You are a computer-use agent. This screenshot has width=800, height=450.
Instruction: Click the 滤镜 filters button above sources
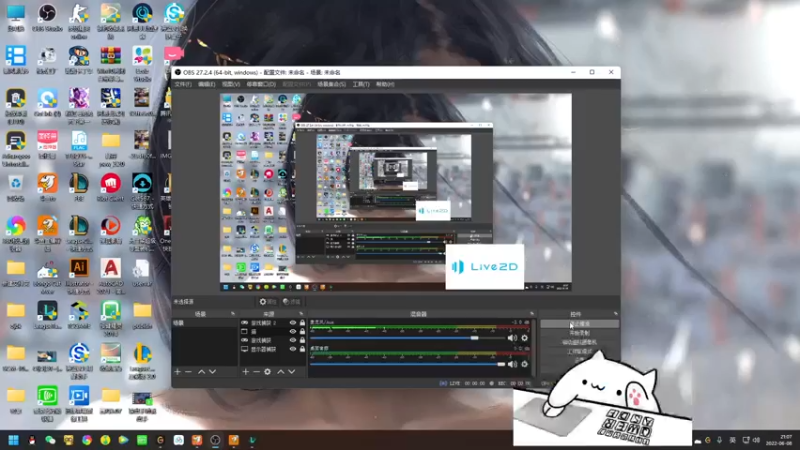point(292,302)
